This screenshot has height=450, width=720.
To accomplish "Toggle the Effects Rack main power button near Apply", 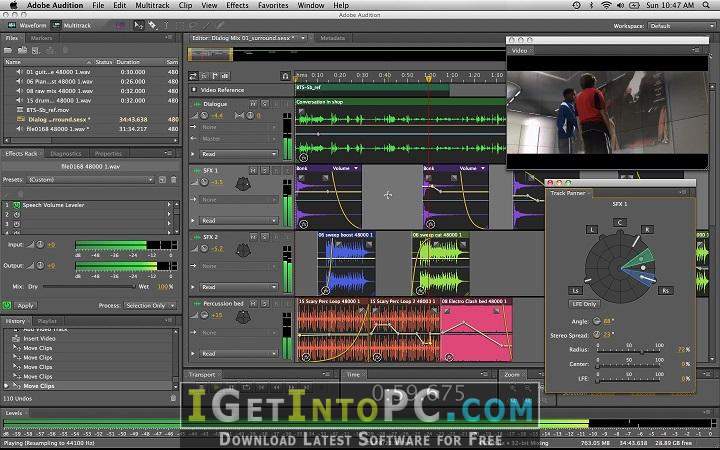I will pyautogui.click(x=6, y=305).
